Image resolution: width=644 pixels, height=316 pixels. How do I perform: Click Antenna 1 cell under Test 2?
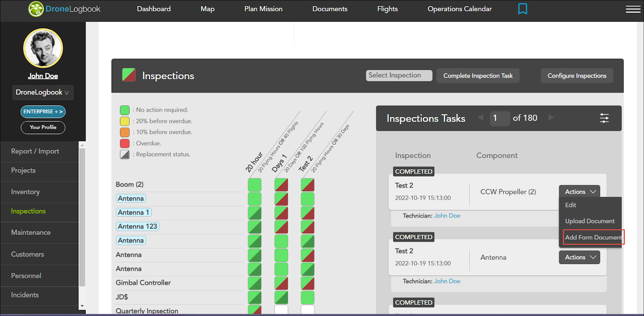[308, 213]
